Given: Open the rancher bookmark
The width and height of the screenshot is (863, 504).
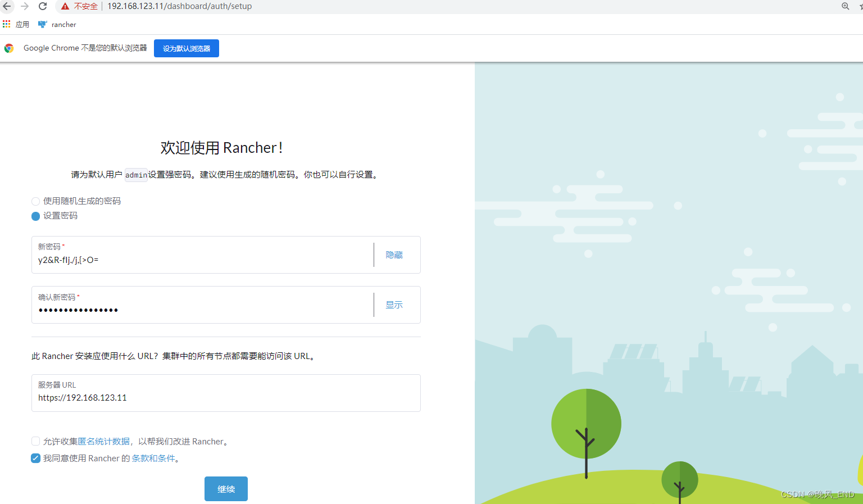Looking at the screenshot, I should click(57, 24).
